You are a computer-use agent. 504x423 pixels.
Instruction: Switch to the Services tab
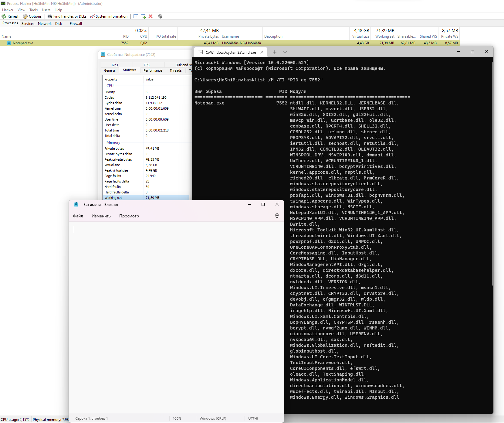click(x=28, y=24)
